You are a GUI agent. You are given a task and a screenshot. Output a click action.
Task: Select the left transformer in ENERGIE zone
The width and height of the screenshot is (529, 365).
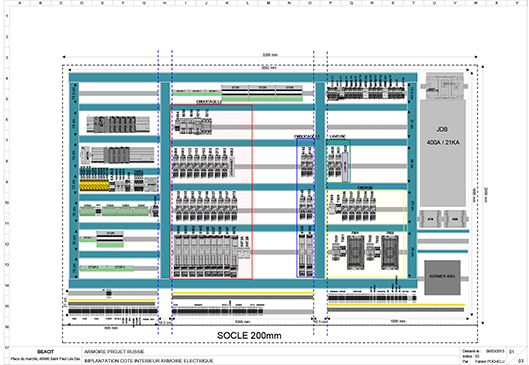coord(356,251)
